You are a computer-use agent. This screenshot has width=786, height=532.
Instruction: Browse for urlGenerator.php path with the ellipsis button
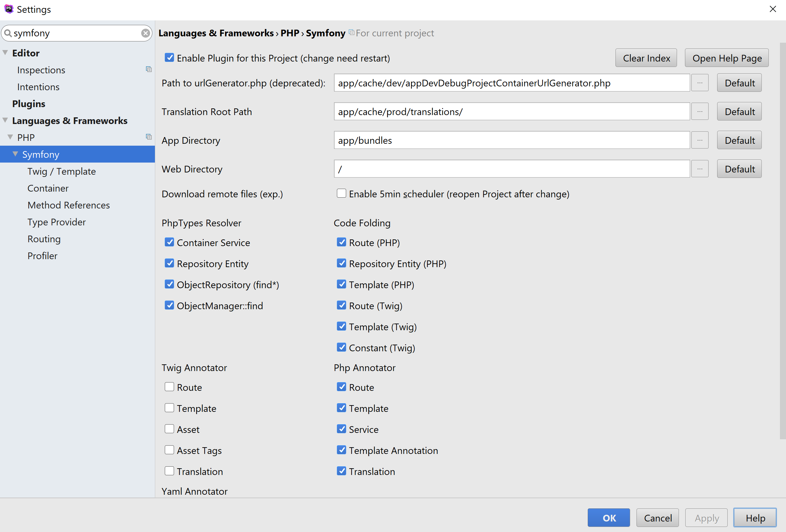click(x=700, y=83)
